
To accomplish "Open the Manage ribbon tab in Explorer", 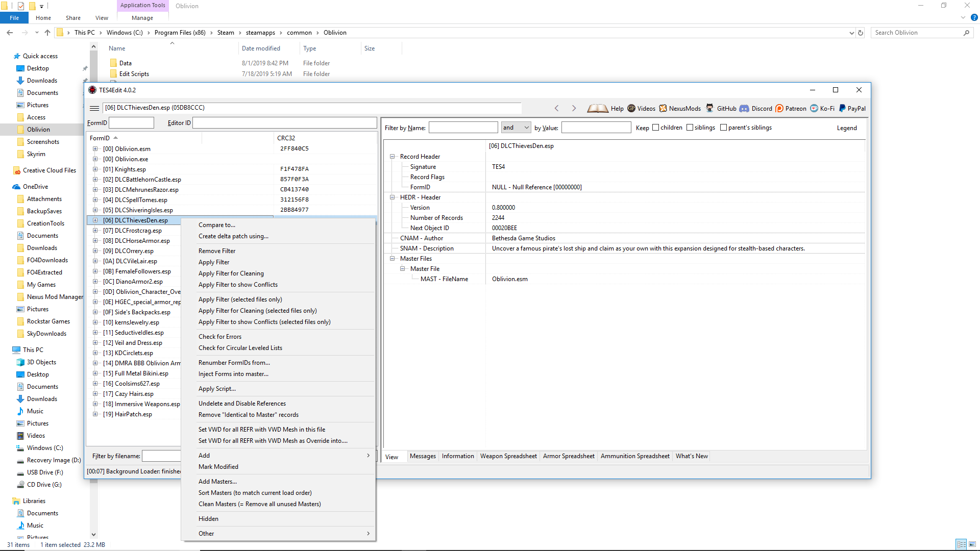I will (142, 18).
